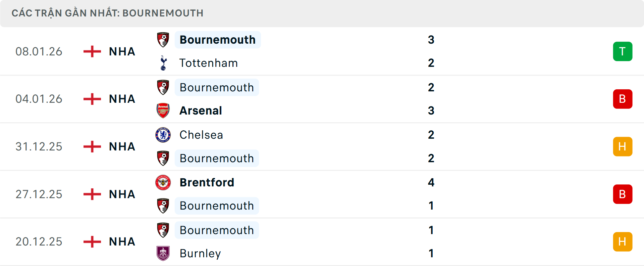Select the date 20.12.25 entry
644x266 pixels.
39,241
